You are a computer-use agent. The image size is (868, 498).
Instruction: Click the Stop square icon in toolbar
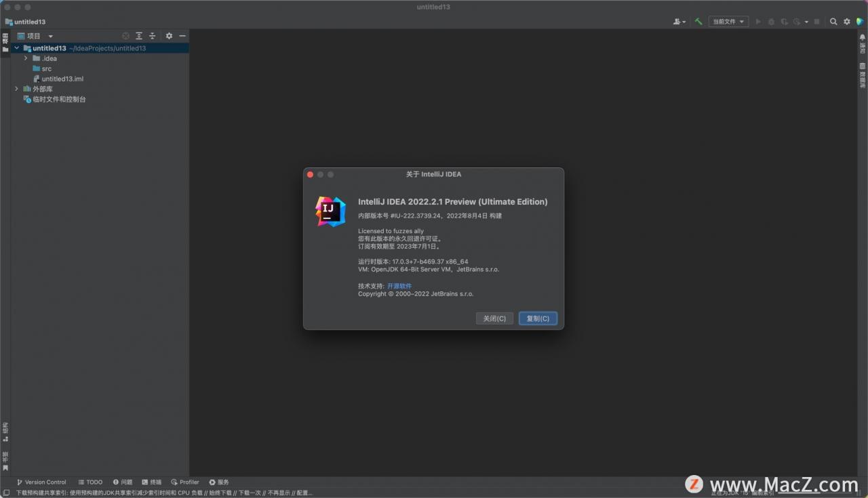[x=816, y=22]
